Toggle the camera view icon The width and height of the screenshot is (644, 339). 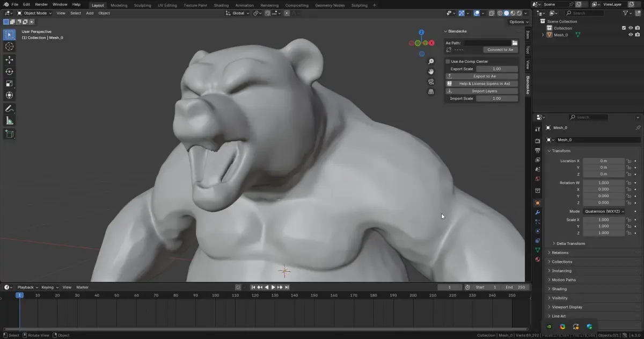pyautogui.click(x=431, y=82)
